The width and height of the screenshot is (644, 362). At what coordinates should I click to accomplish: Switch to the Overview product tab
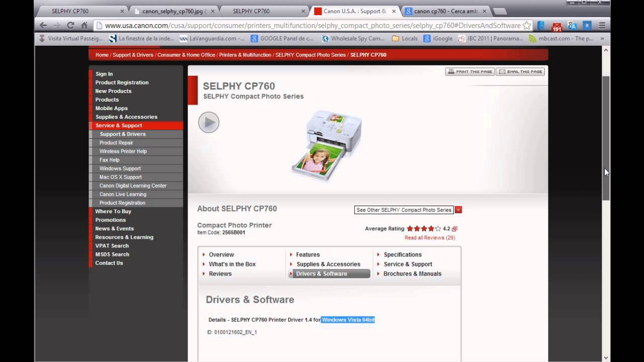click(x=221, y=254)
